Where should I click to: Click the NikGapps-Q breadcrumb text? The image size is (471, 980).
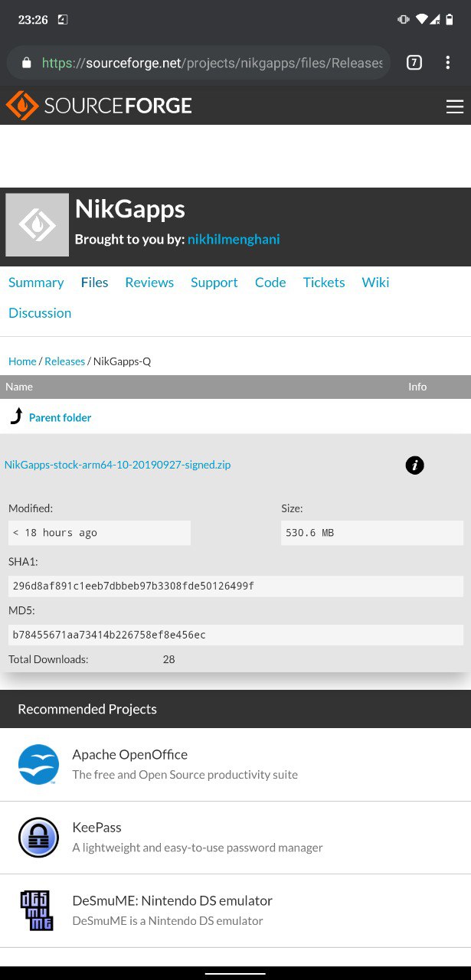pyautogui.click(x=122, y=361)
